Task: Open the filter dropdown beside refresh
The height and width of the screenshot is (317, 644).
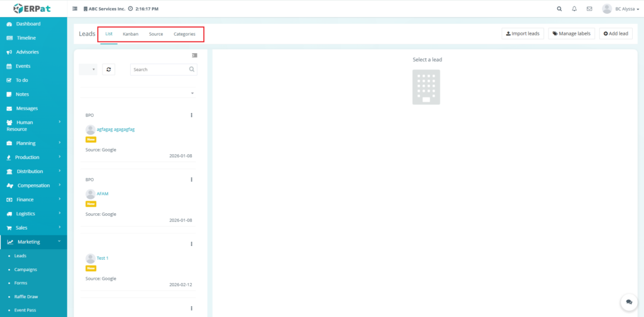Action: [88, 69]
